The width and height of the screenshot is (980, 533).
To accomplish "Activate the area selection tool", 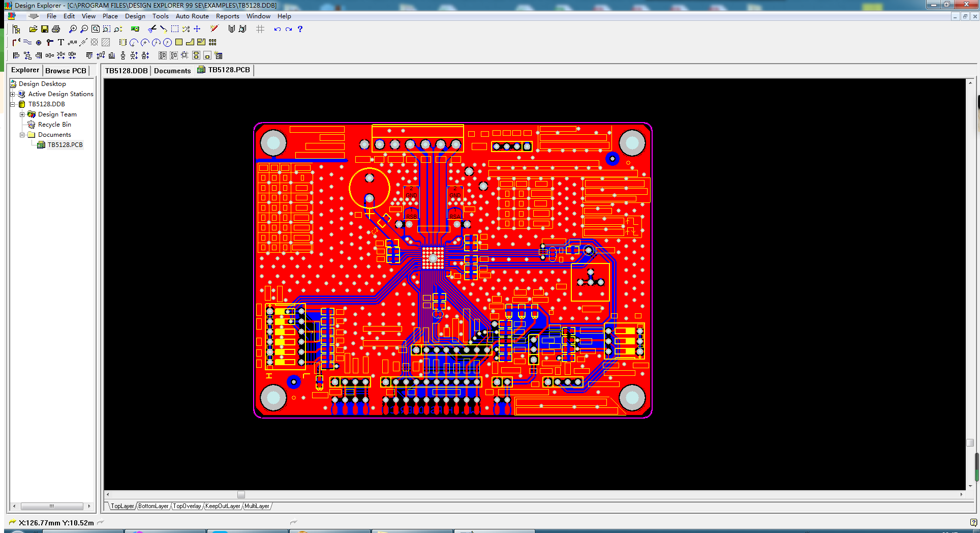I will [174, 29].
